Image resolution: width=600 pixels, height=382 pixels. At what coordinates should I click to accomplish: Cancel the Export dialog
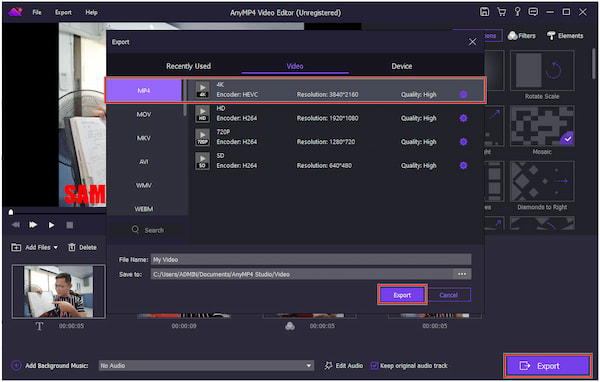448,295
